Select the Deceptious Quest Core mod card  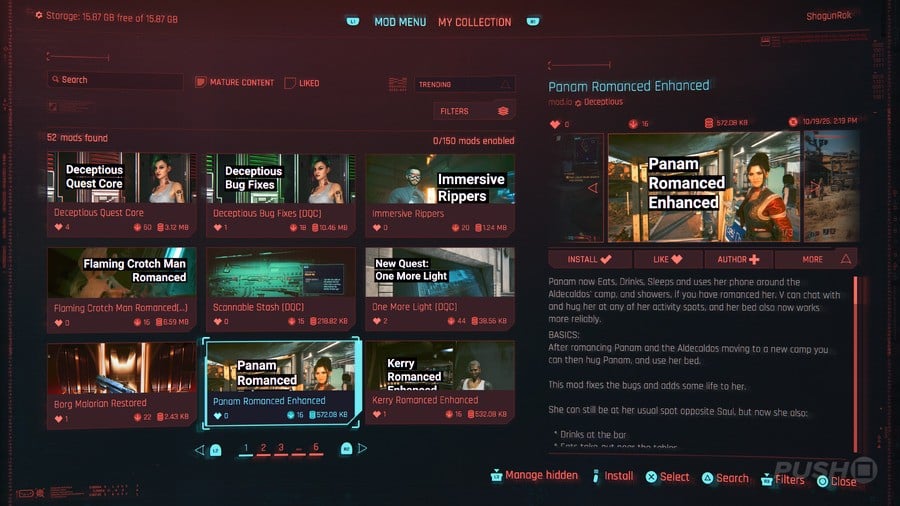click(121, 193)
